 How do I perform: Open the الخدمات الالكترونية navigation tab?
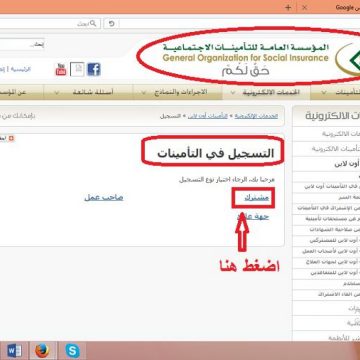pyautogui.click(x=266, y=92)
